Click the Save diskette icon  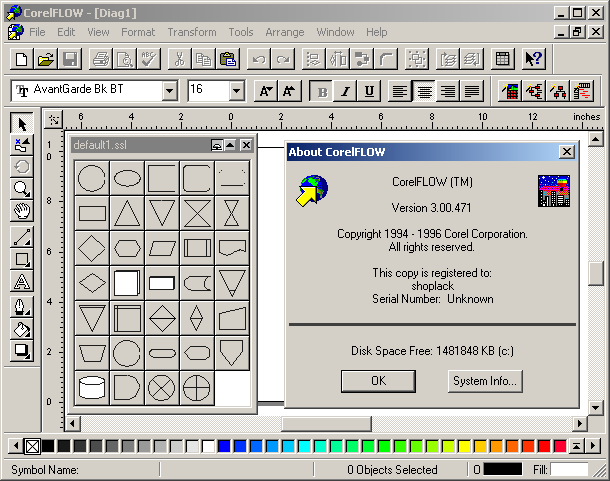[70, 59]
